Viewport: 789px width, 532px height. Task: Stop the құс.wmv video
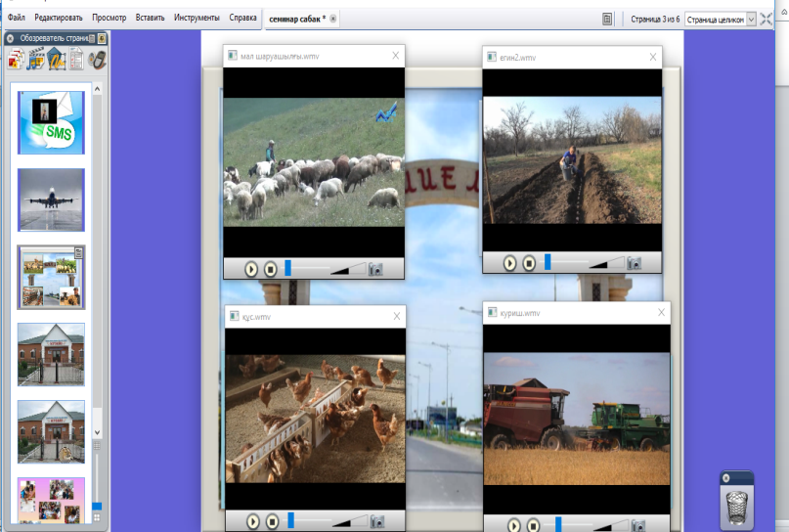272,521
